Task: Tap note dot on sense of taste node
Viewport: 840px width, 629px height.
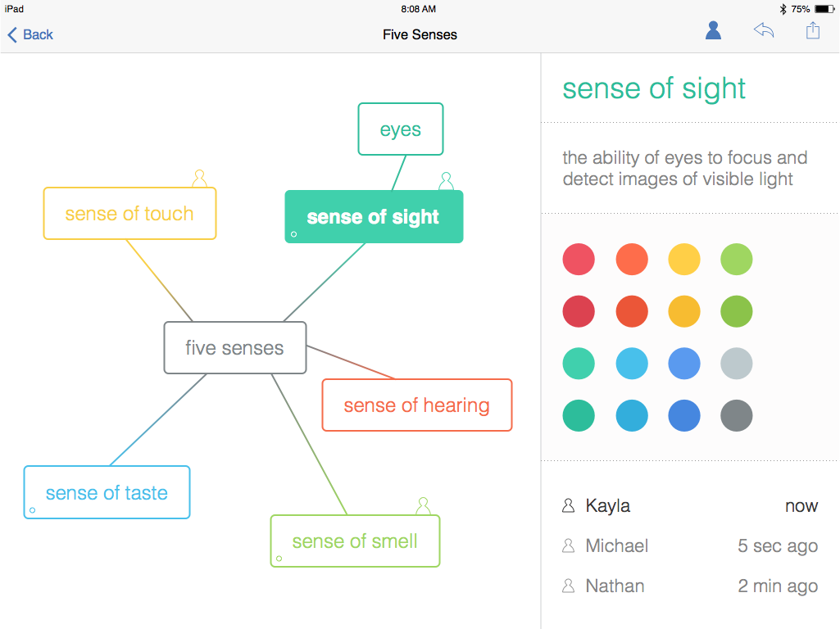Action: [x=33, y=510]
